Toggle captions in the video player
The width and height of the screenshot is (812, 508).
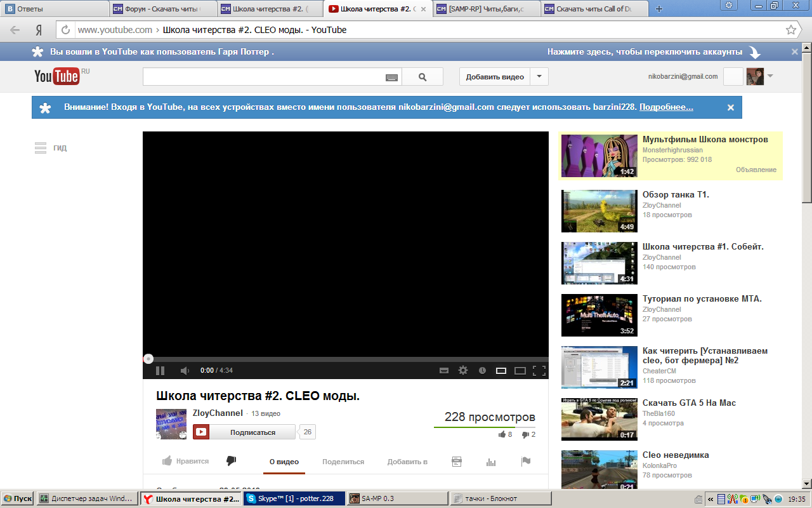[x=444, y=371]
